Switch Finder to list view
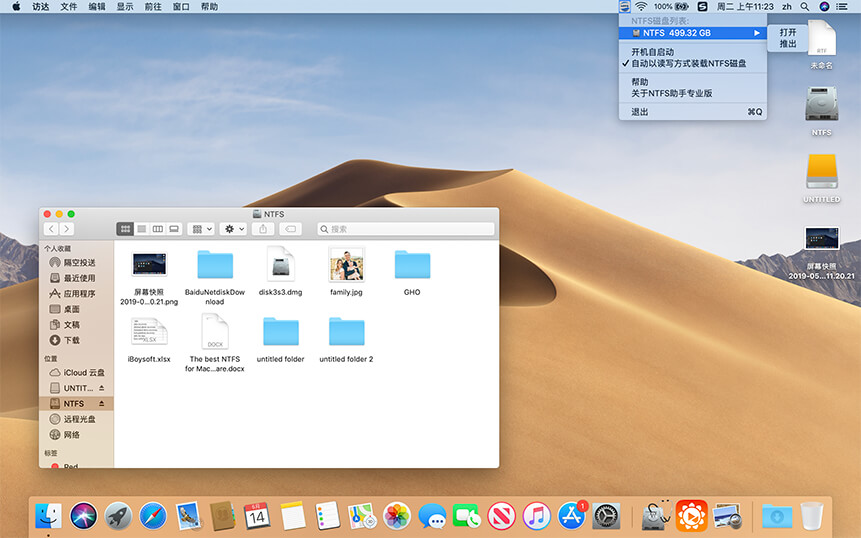 pos(142,229)
